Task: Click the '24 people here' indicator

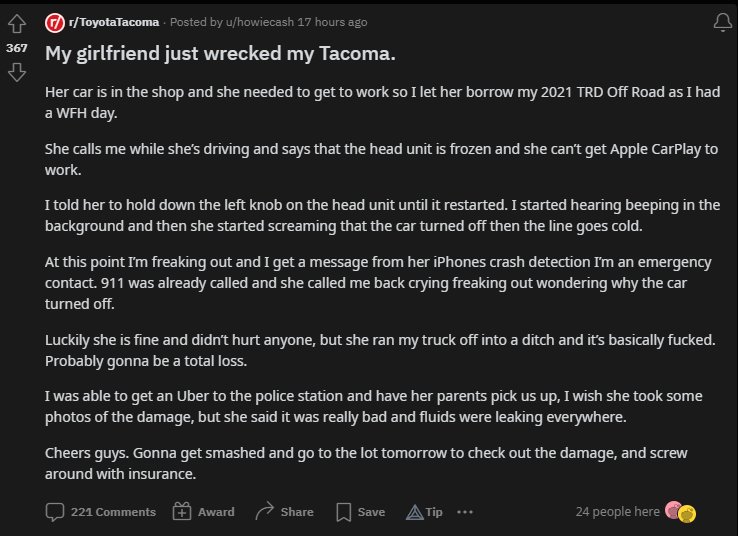Action: click(617, 512)
